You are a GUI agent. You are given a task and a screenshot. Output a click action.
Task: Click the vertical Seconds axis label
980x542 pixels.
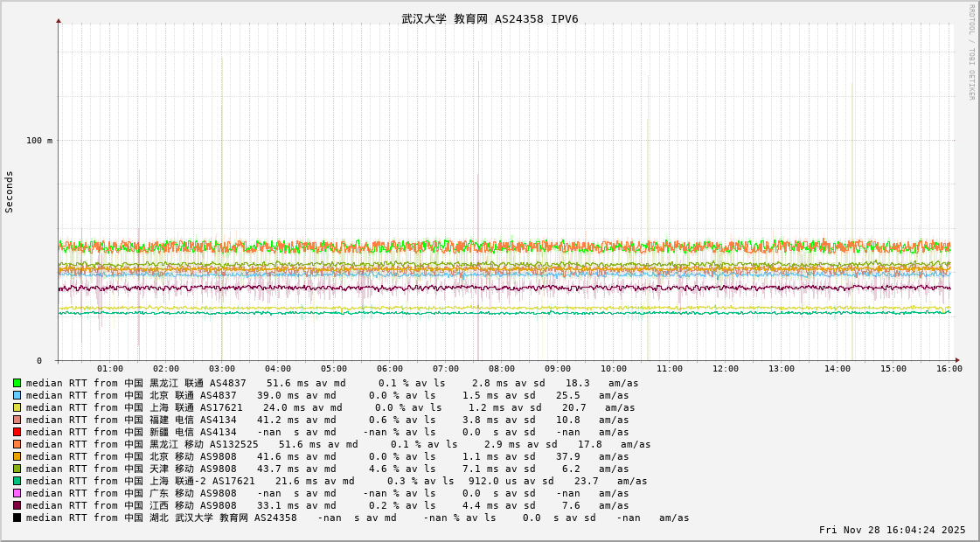tap(10, 191)
